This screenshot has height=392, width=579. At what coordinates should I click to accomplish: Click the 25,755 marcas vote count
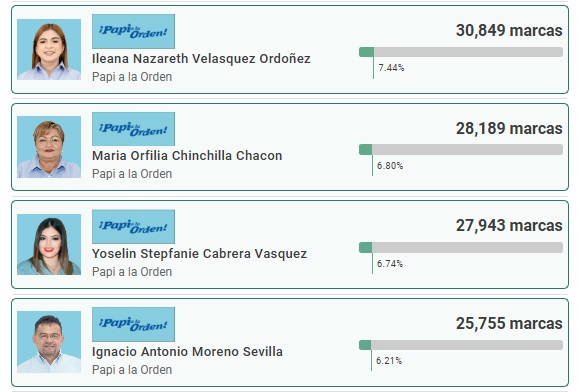click(509, 323)
